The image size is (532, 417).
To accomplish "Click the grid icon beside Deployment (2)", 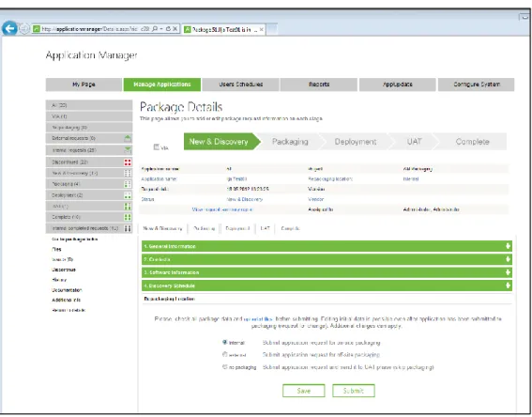I will coord(128,195).
